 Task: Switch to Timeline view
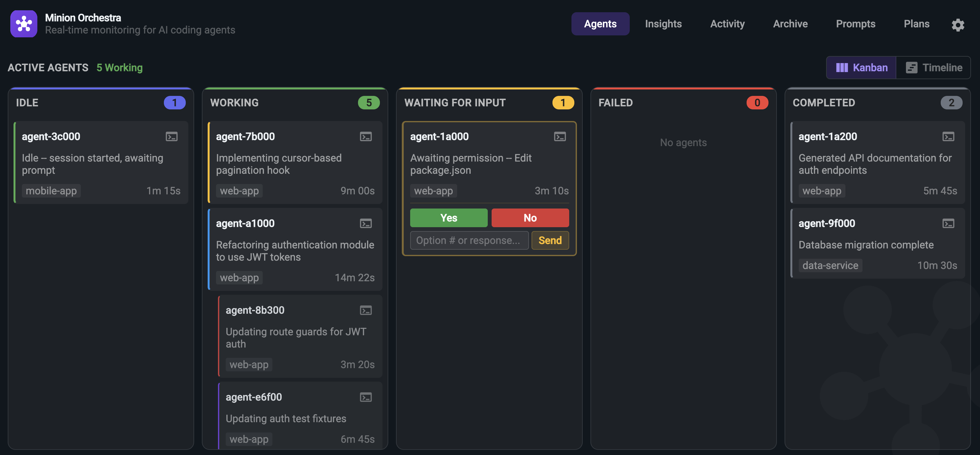[934, 68]
